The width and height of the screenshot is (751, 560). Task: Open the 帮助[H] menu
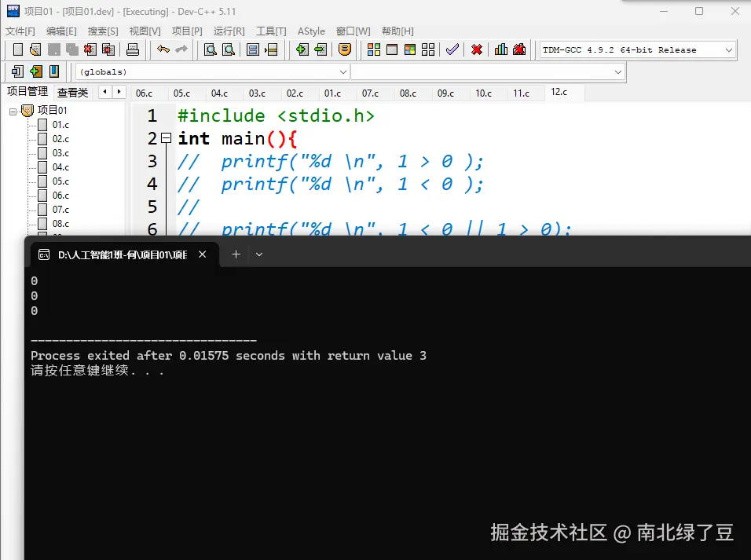[397, 31]
